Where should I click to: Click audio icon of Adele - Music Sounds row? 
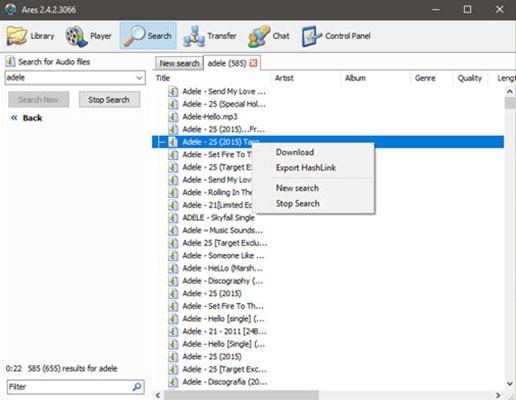(x=173, y=230)
